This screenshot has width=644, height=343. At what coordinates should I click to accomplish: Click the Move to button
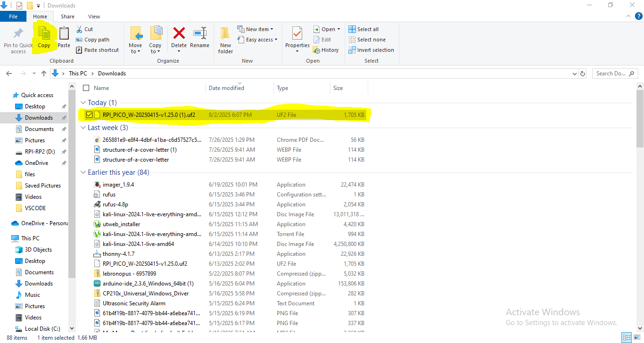click(135, 40)
